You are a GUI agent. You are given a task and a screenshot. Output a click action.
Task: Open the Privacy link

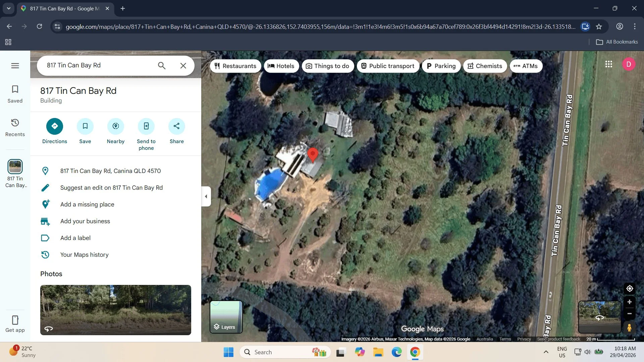click(524, 339)
